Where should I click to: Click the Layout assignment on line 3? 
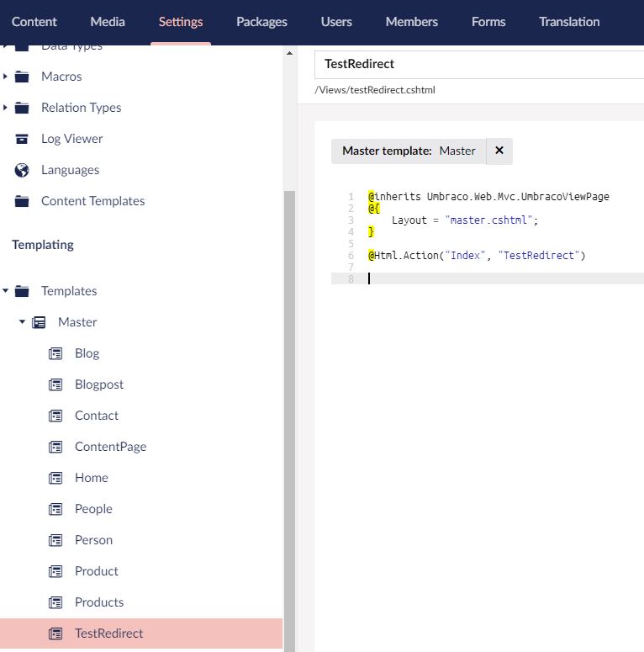coord(465,220)
